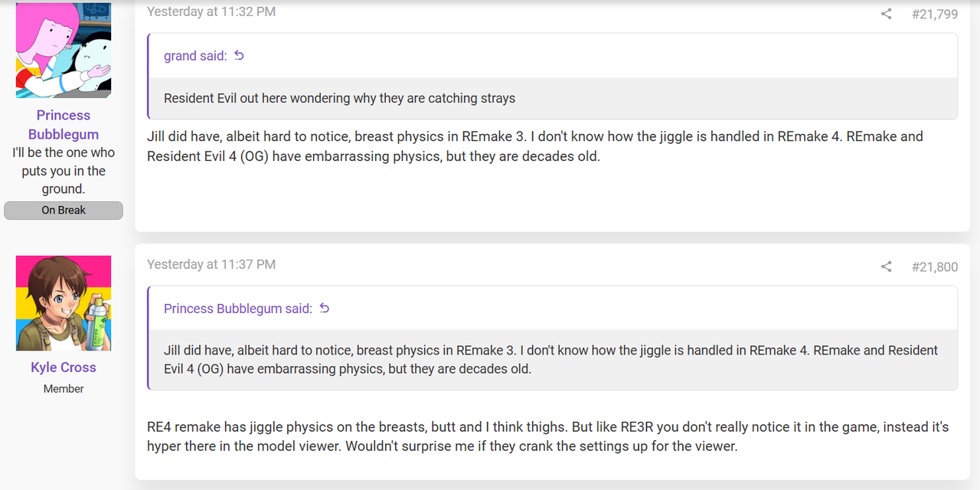The width and height of the screenshot is (980, 490).
Task: Open post number #21,800 permalink
Action: (x=935, y=266)
